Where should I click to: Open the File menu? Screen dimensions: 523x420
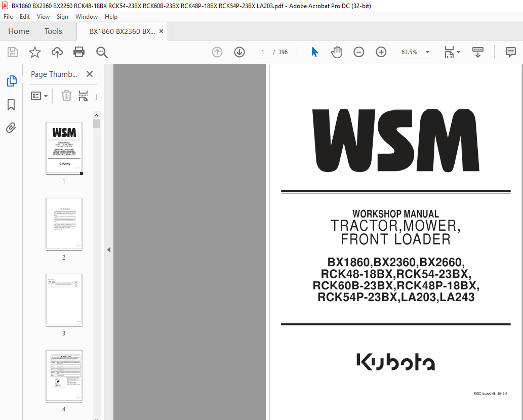8,17
